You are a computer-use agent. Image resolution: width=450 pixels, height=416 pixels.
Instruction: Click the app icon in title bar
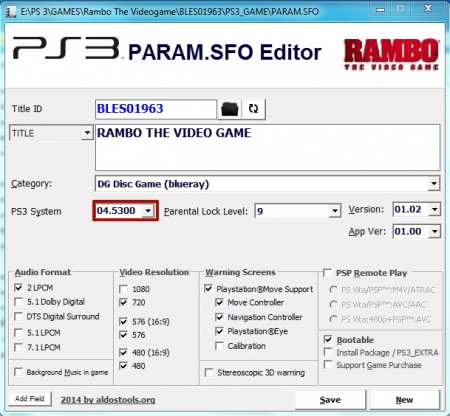(x=11, y=12)
